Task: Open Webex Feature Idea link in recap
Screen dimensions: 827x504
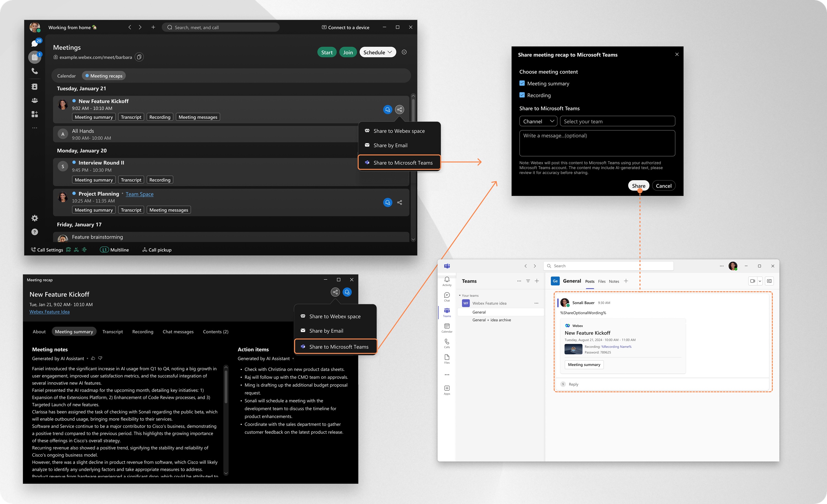Action: 50,311
